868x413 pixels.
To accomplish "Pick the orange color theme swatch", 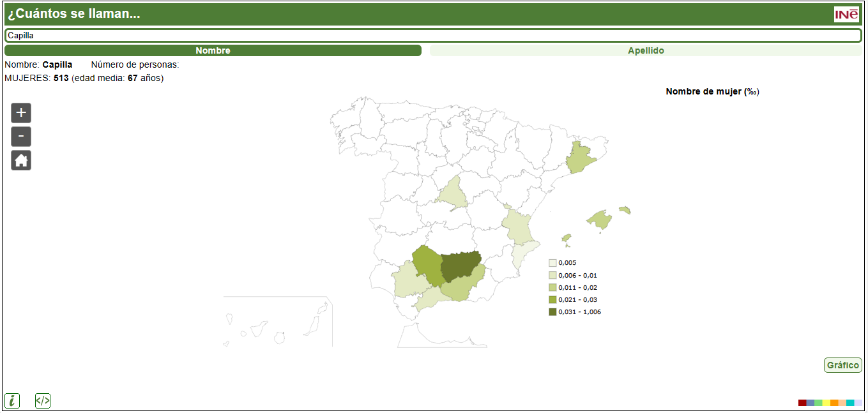I will pyautogui.click(x=834, y=403).
